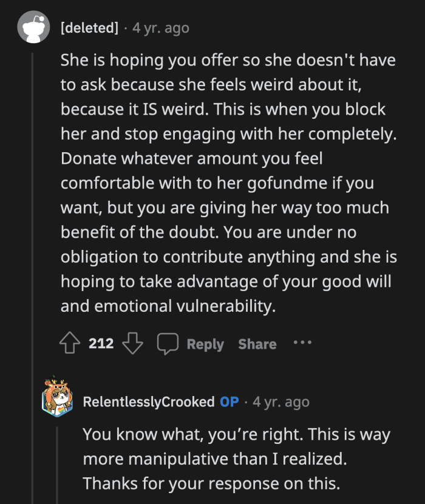Click the [deleted] user's Reddit snoo avatar
This screenshot has width=425, height=504.
pyautogui.click(x=33, y=27)
